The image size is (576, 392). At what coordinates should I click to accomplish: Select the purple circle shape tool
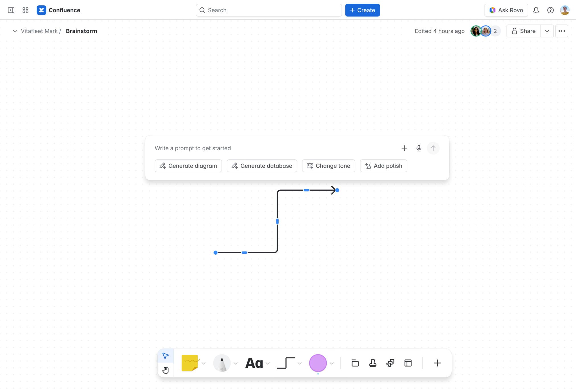tap(318, 363)
